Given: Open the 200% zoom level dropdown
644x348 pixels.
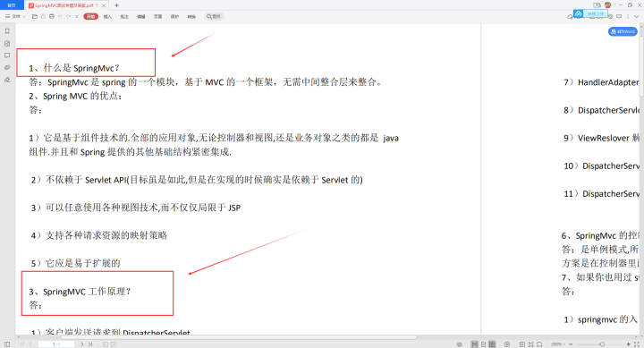Looking at the screenshot, I should 558,344.
